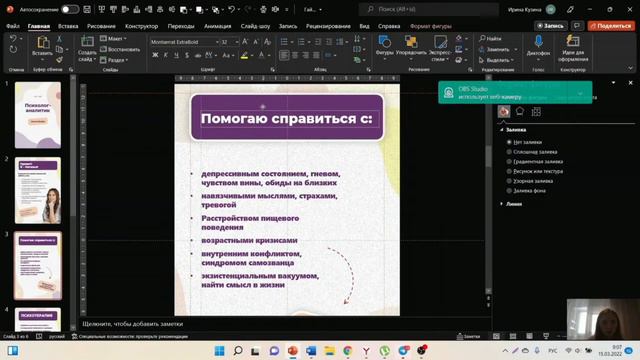Click the Упорядочить arrange icon
This screenshot has width=640, height=360.
coord(411,42)
